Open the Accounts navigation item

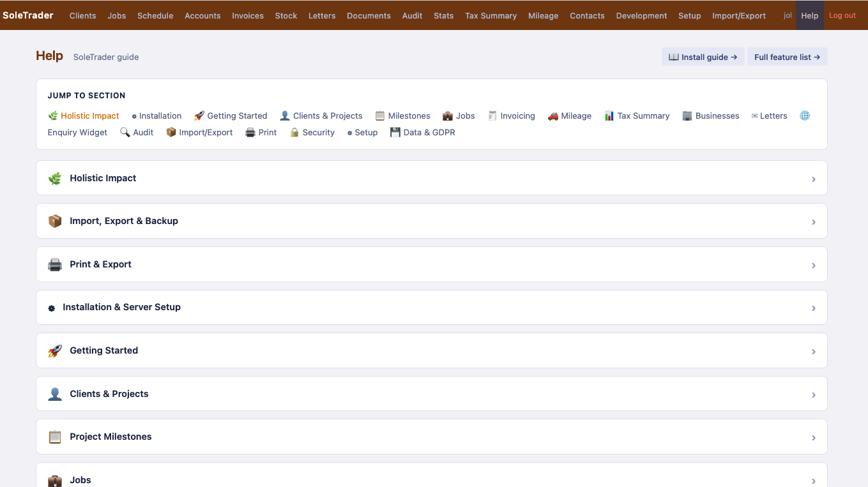[202, 15]
